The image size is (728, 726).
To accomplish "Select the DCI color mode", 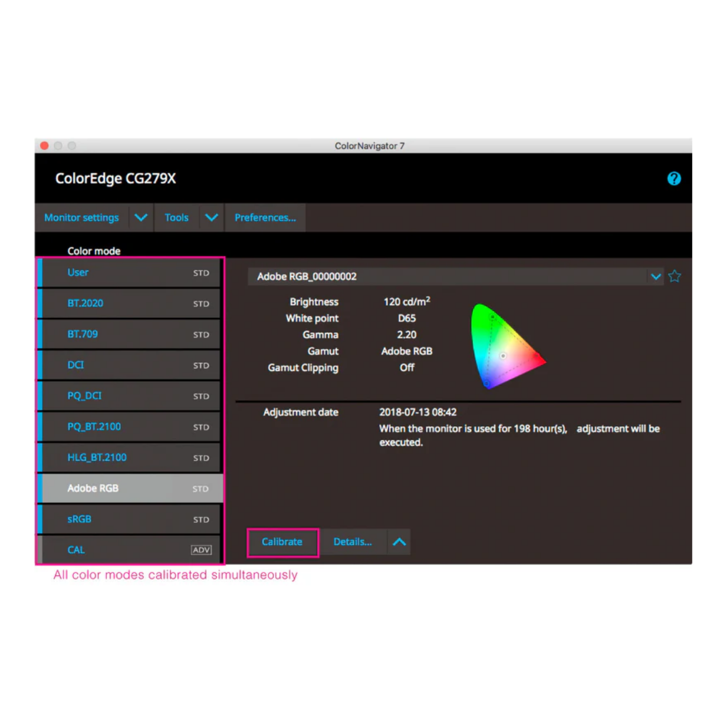I will (x=128, y=365).
